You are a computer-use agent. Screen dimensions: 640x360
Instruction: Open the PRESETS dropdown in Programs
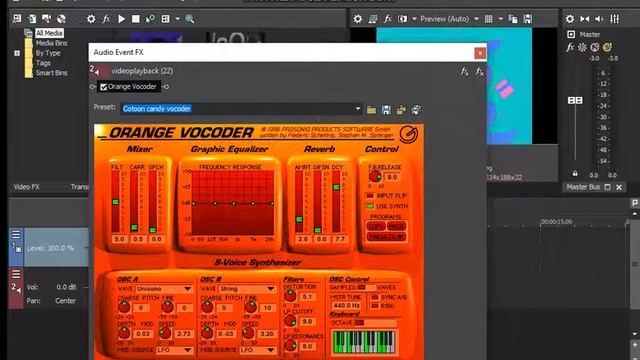[386, 237]
